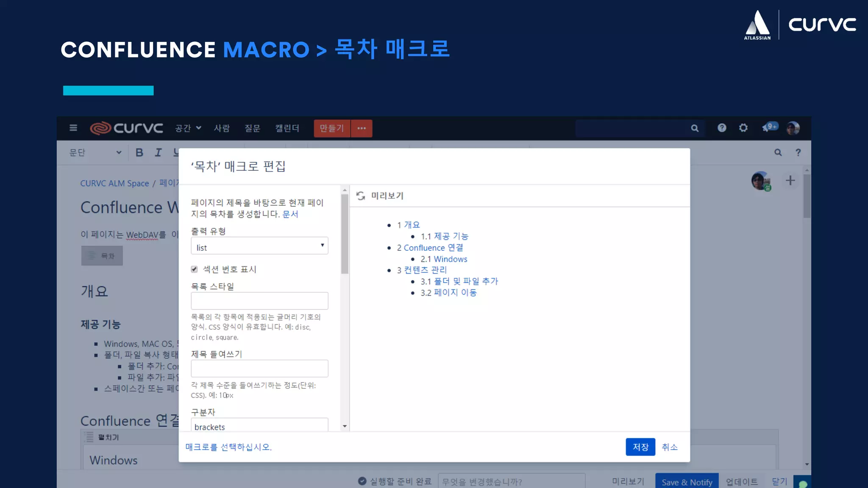Viewport: 868px width, 488px height.
Task: Click 취소 to cancel macro editing
Action: (670, 447)
